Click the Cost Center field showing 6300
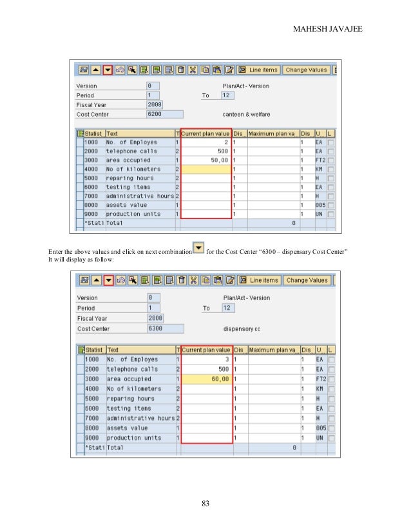Screen dimensions: 411x532 pyautogui.click(x=166, y=328)
